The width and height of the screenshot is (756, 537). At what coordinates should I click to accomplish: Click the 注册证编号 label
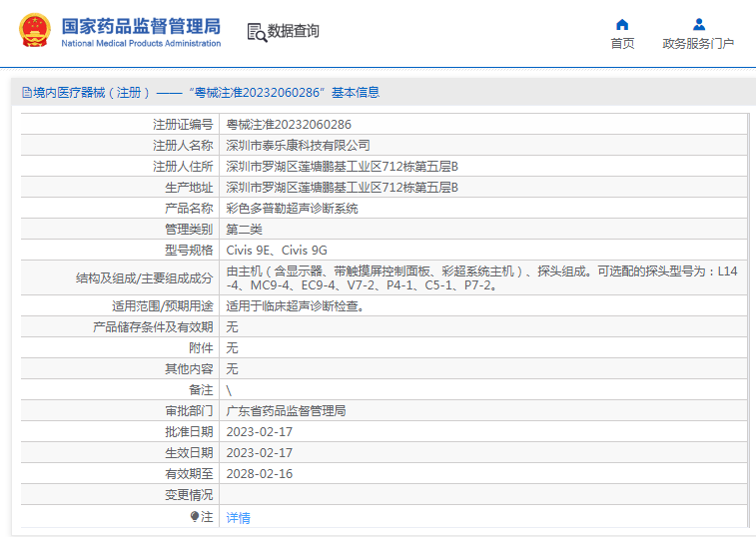[183, 125]
